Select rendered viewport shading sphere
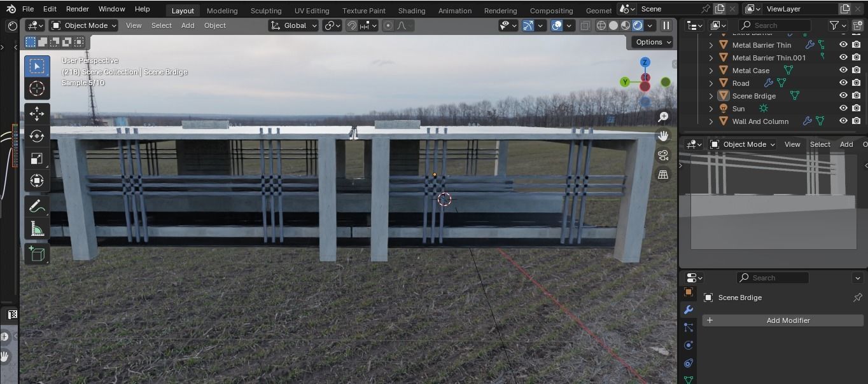This screenshot has width=868, height=384. 638,25
